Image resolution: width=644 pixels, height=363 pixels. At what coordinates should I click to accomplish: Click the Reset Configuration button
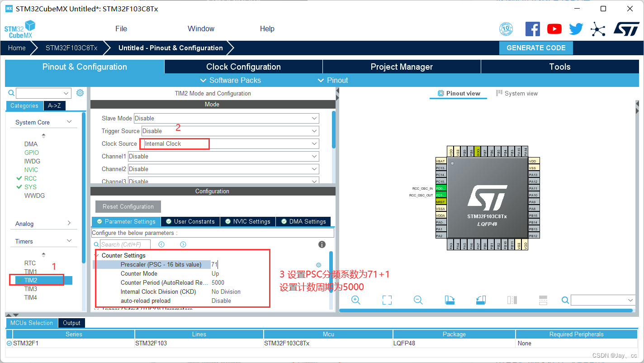point(128,206)
